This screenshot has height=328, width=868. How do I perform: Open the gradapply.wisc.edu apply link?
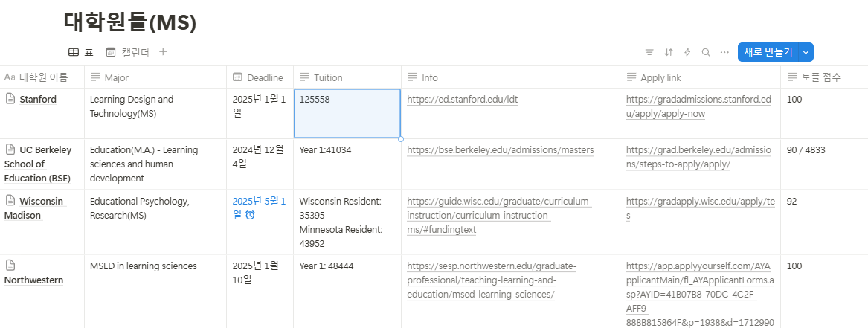(701, 208)
